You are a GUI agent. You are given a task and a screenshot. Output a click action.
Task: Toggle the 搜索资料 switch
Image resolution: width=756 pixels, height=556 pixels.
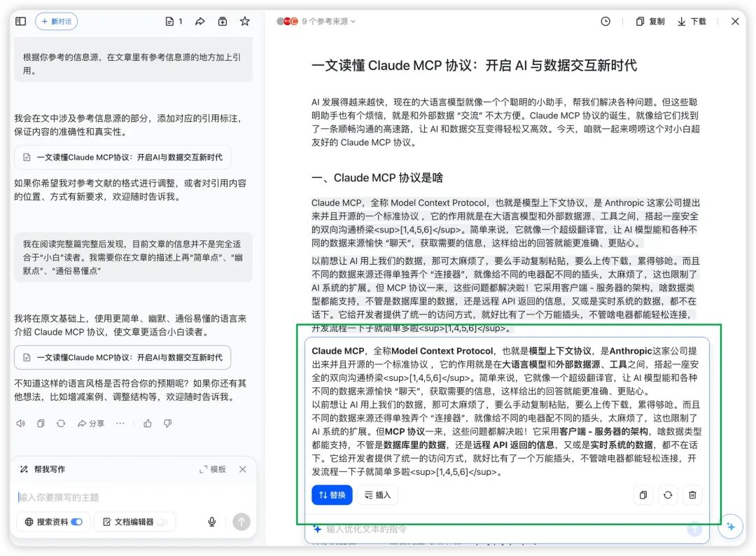pyautogui.click(x=77, y=522)
